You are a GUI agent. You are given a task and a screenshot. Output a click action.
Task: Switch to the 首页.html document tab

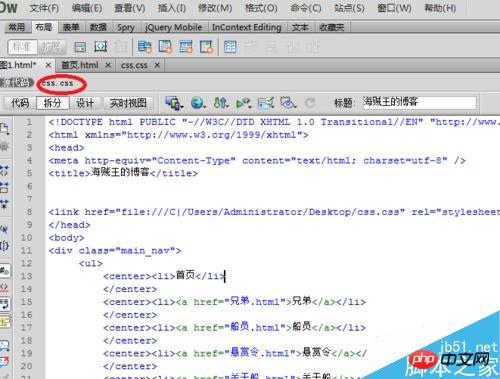pos(80,65)
